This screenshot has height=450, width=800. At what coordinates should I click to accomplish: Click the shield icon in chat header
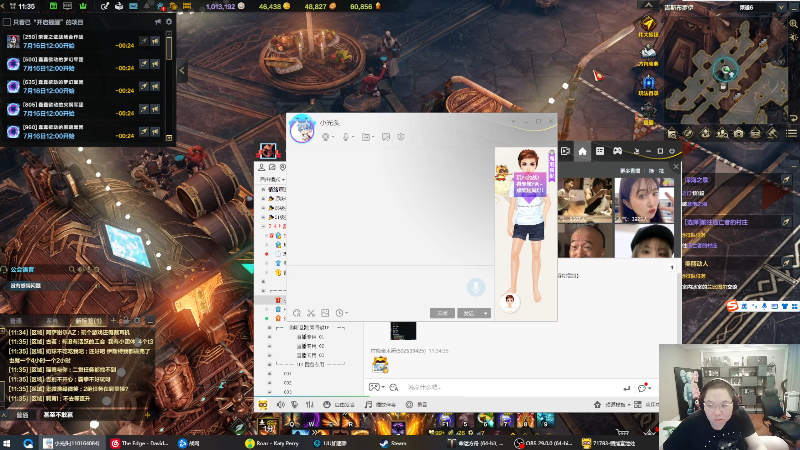[401, 137]
